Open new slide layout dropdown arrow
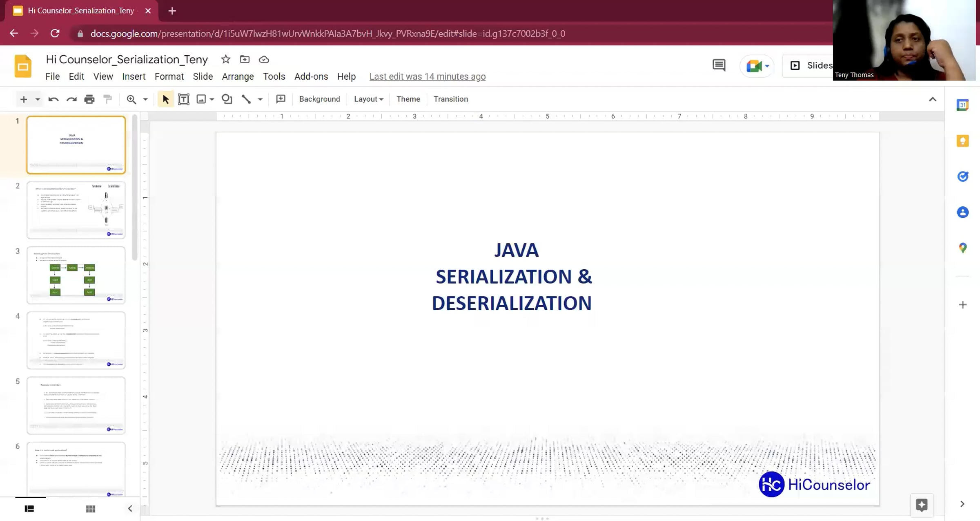Image resolution: width=980 pixels, height=521 pixels. click(x=38, y=99)
